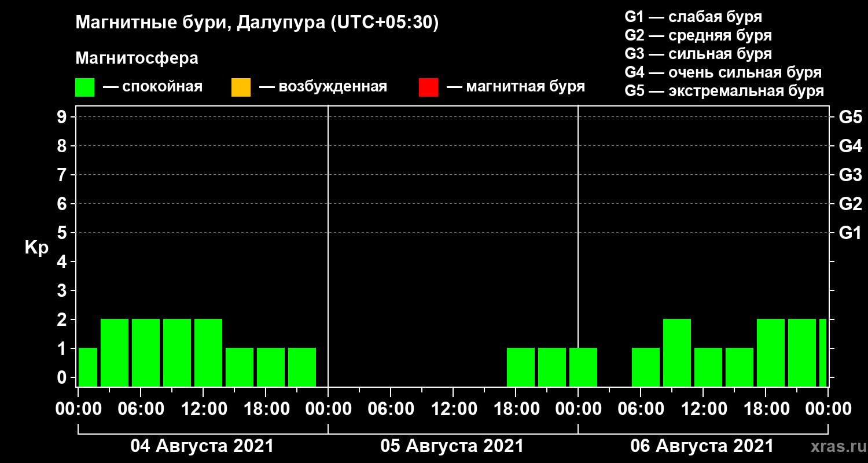The image size is (868, 463).
Task: Click '06:00' time label under 05 Августа
Action: (391, 409)
